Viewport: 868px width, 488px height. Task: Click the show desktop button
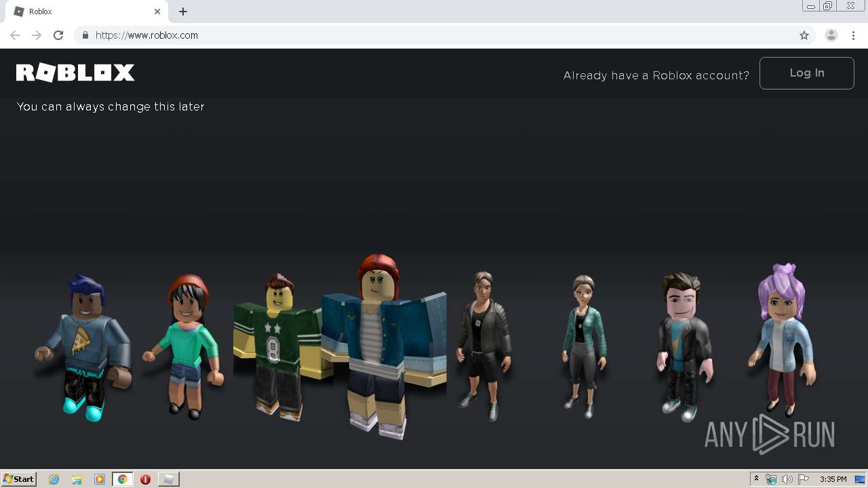click(x=860, y=479)
